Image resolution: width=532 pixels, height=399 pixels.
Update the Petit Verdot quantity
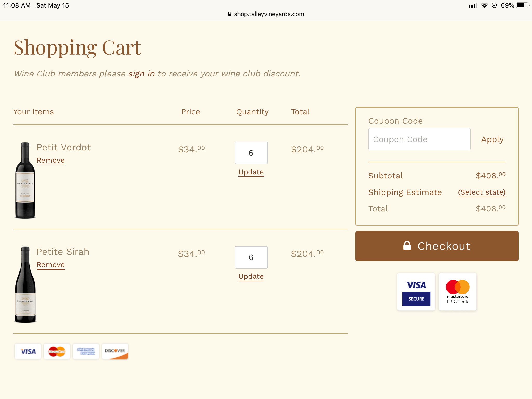coord(251,172)
